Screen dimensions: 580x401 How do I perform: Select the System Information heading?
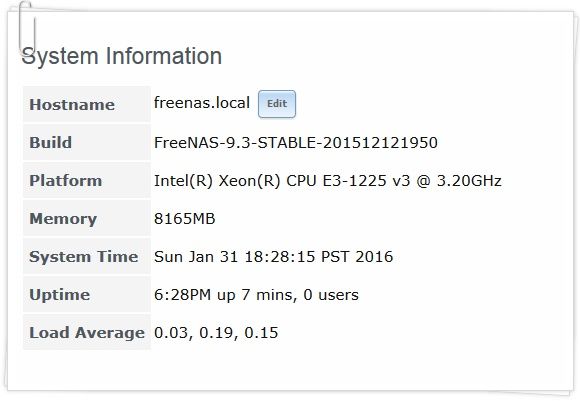click(122, 56)
